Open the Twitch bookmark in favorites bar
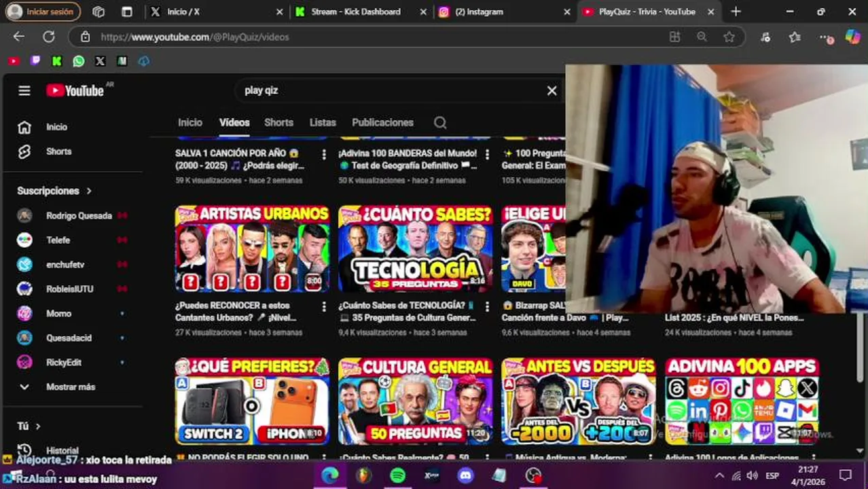 click(35, 61)
